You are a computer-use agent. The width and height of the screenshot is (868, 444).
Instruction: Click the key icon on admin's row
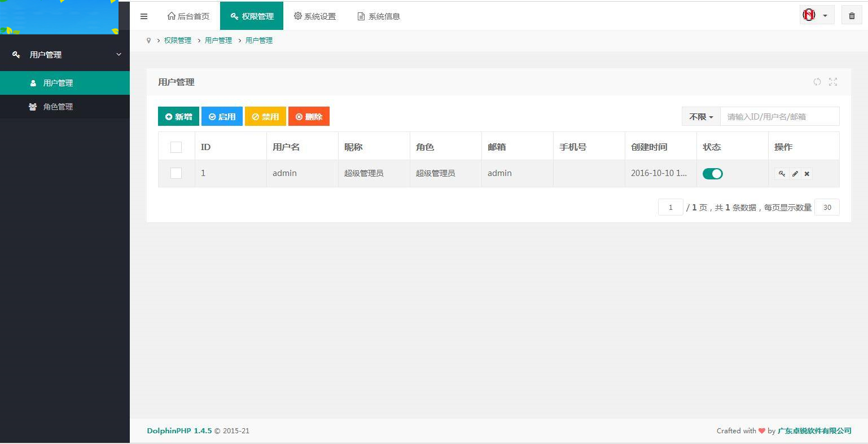782,174
